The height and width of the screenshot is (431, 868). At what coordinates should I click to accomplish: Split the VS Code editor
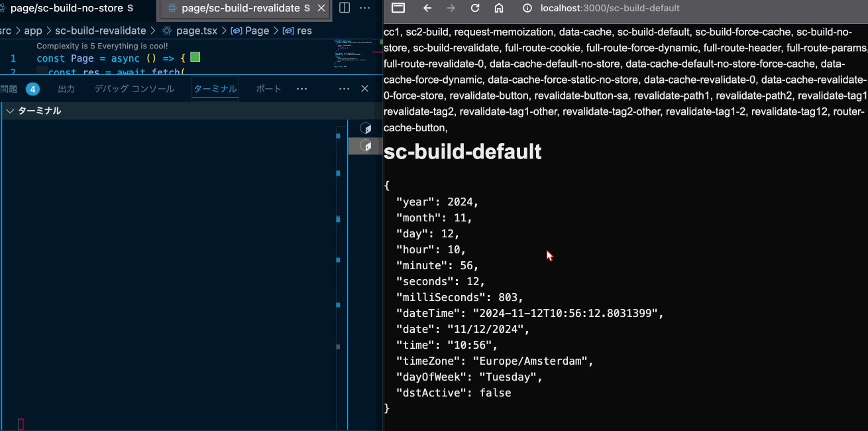pyautogui.click(x=345, y=8)
